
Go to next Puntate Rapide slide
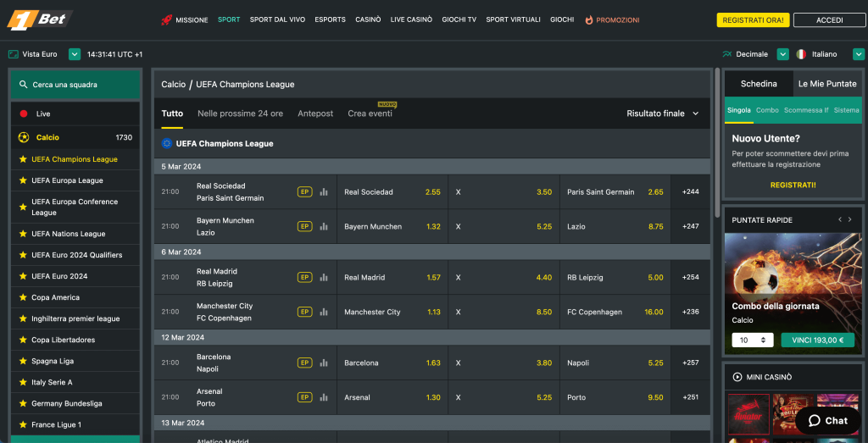pos(851,219)
